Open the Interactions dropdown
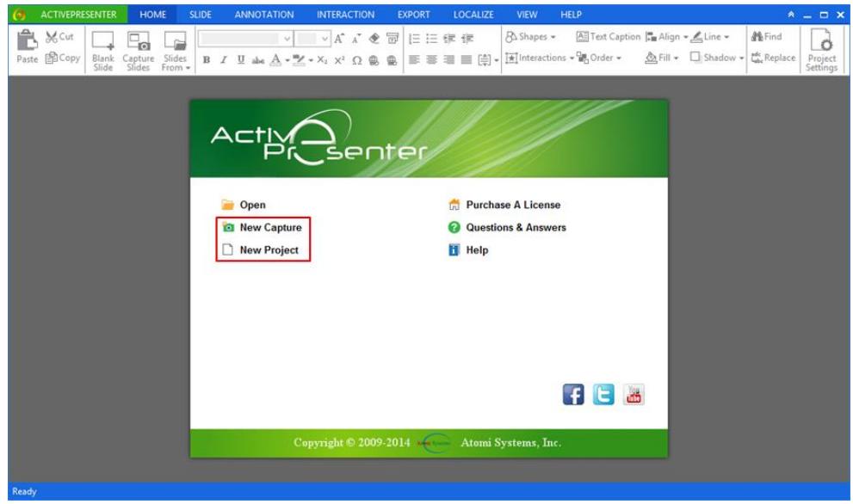 coord(539,58)
